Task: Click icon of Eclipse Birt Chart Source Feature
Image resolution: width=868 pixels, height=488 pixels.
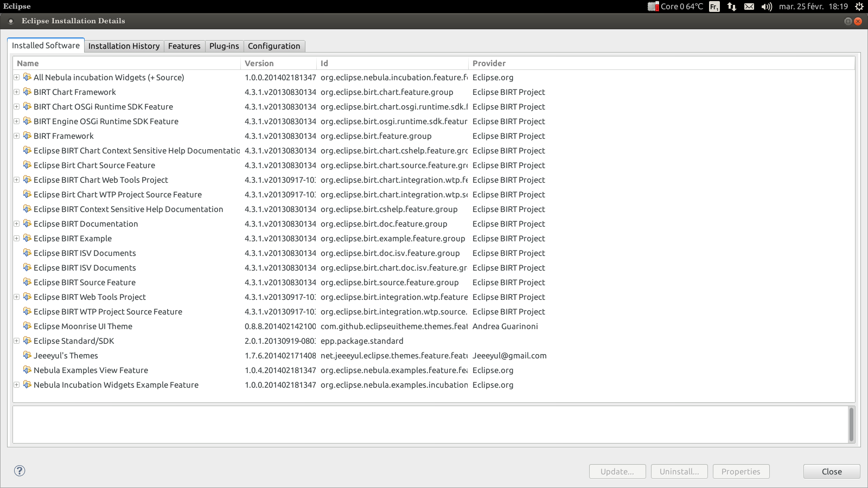Action: 27,165
